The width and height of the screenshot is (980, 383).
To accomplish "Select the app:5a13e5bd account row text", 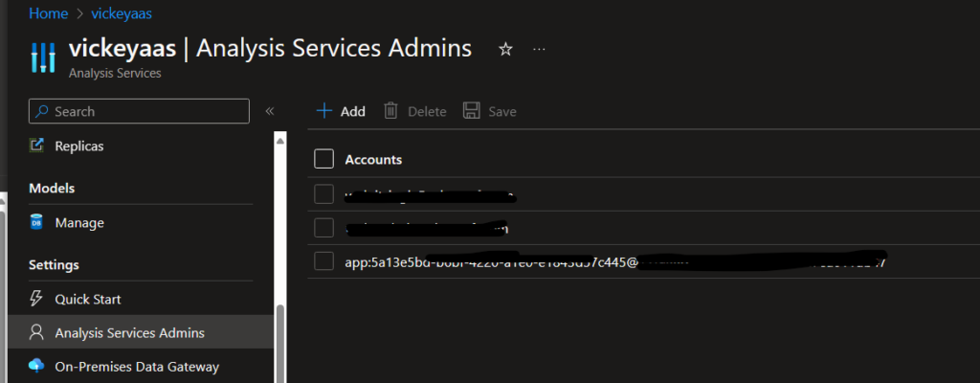I will (x=615, y=263).
